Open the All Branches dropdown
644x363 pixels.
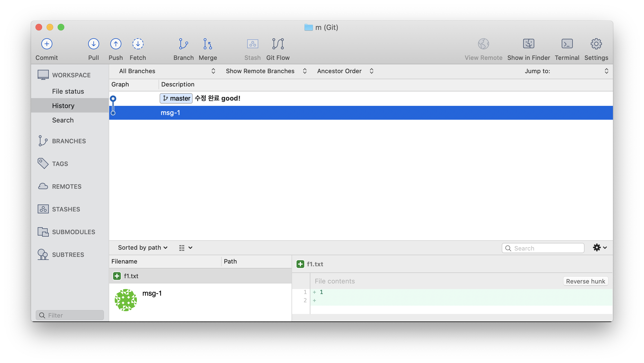[x=167, y=71]
